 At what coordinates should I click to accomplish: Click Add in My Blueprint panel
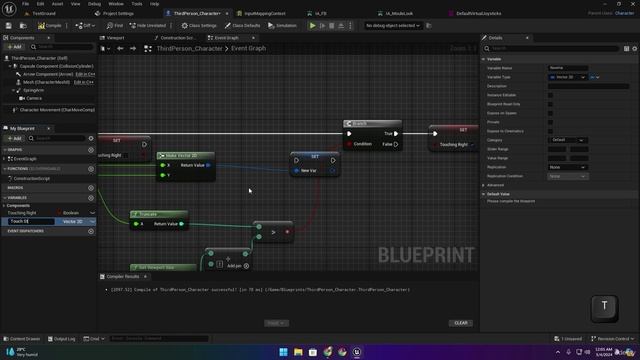tap(14, 138)
